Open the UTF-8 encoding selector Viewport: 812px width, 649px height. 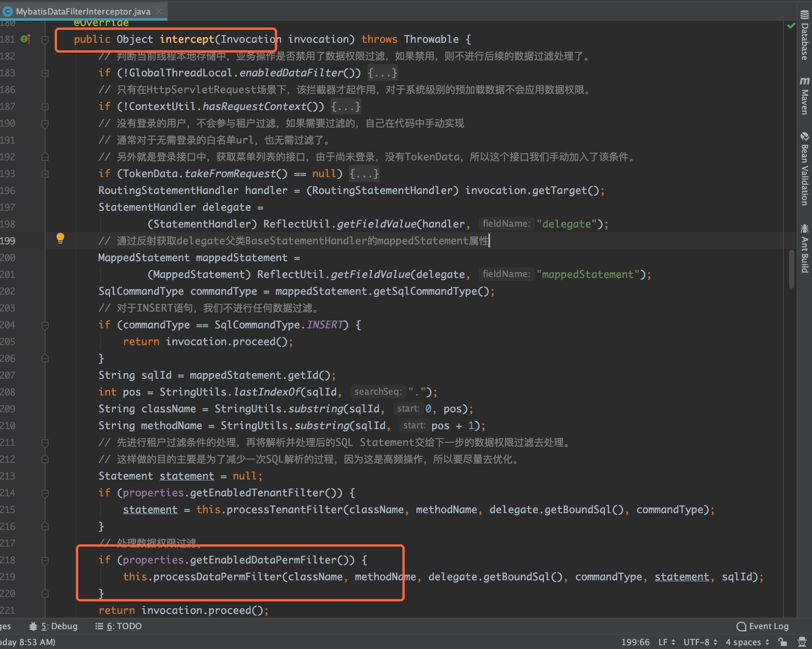pyautogui.click(x=700, y=642)
